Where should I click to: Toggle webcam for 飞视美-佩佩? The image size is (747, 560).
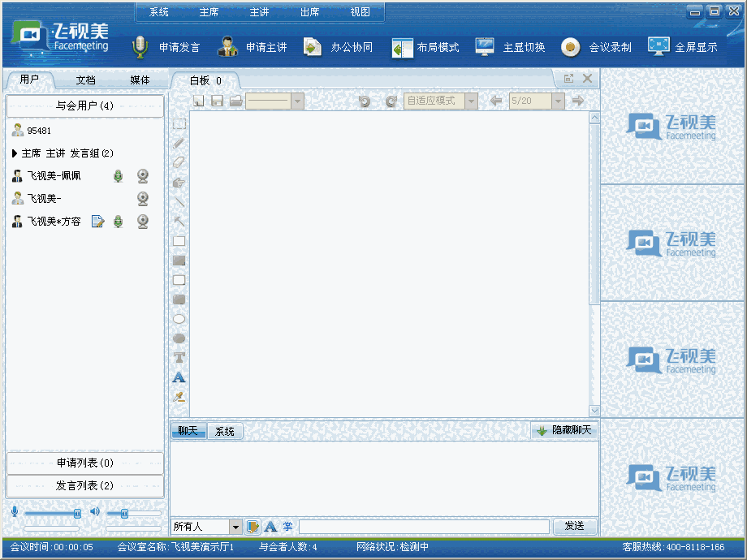(143, 176)
